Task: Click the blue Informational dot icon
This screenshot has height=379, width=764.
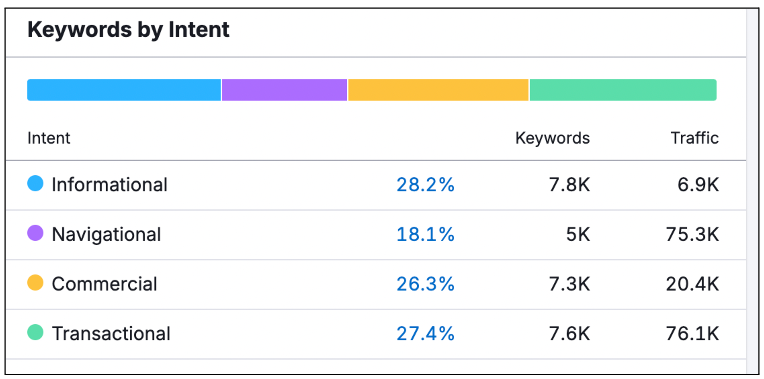Action: point(35,184)
